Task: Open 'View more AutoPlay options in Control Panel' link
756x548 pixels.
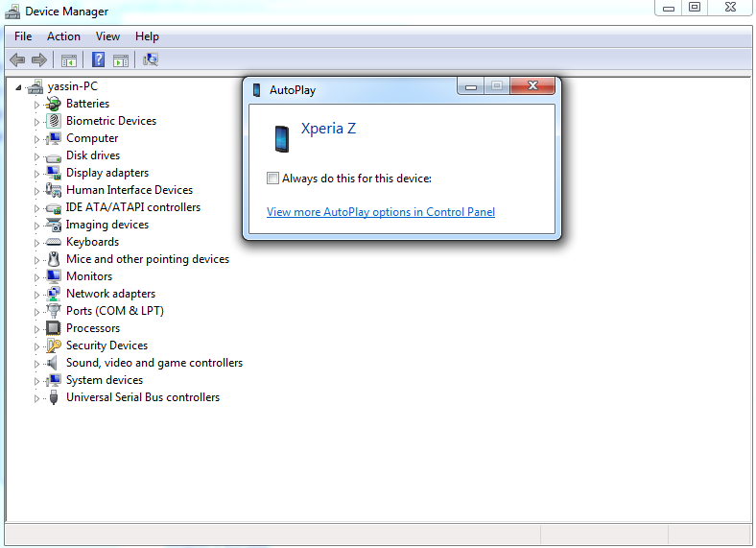Action: click(x=381, y=212)
